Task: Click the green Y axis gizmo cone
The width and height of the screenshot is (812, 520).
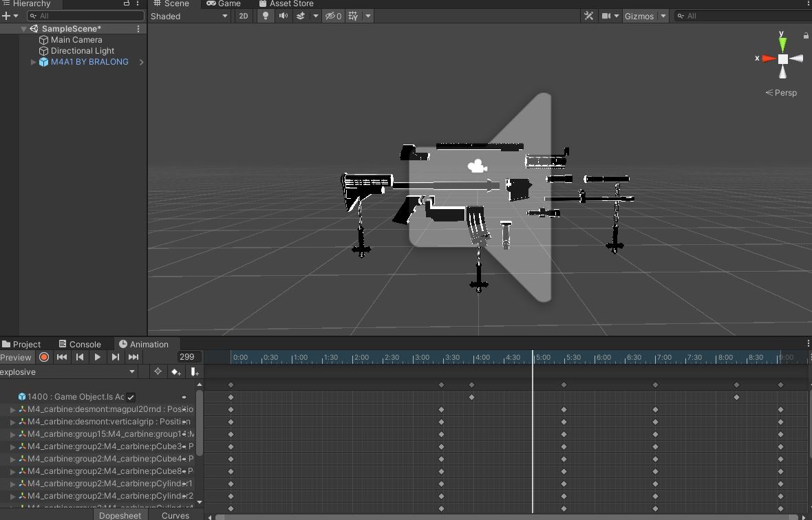Action: 782,44
